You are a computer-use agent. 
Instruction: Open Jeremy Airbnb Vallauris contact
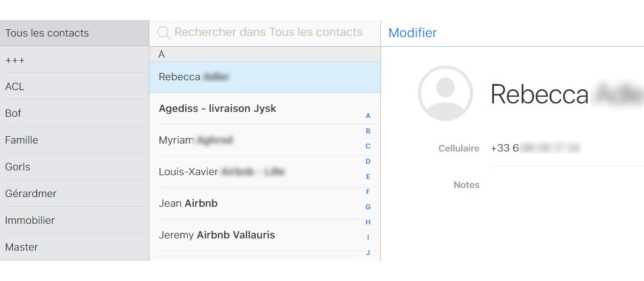click(217, 235)
